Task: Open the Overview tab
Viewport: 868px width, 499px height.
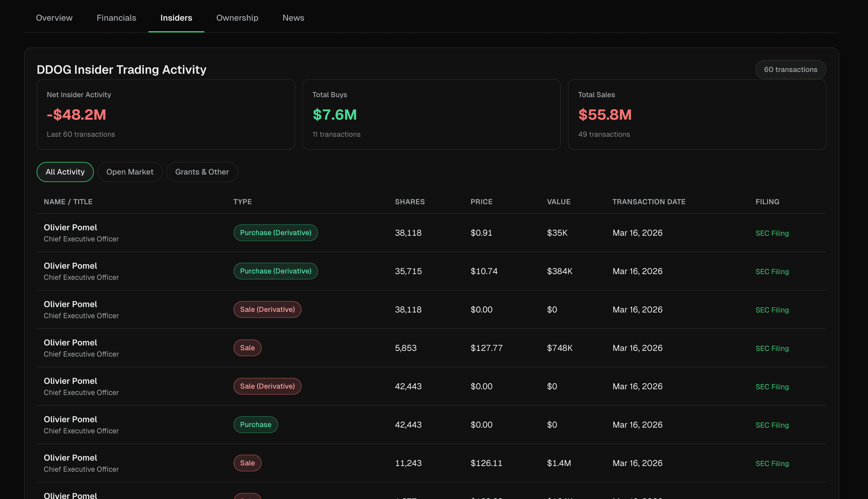Action: pyautogui.click(x=54, y=18)
